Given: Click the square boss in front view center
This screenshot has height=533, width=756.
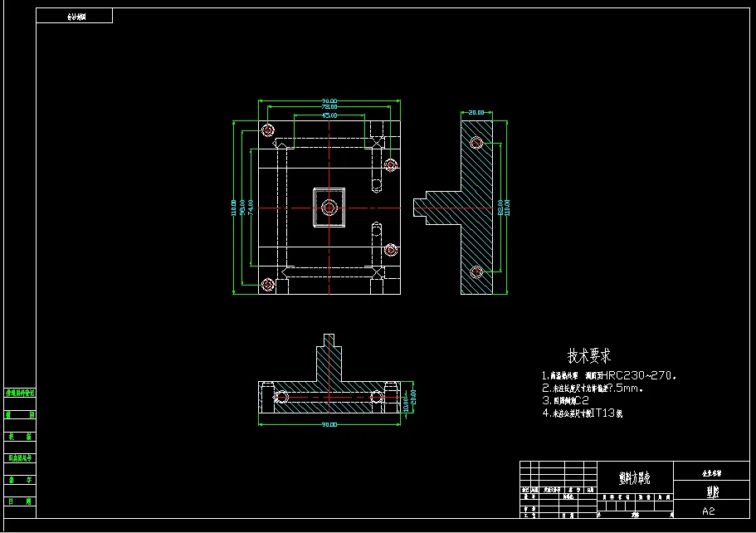Looking at the screenshot, I should [x=329, y=208].
